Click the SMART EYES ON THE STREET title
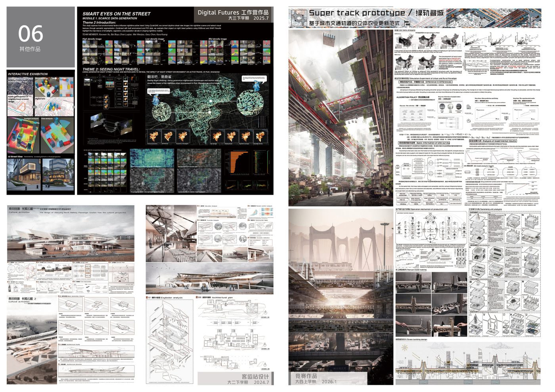The width and height of the screenshot is (555, 392). pos(117,13)
